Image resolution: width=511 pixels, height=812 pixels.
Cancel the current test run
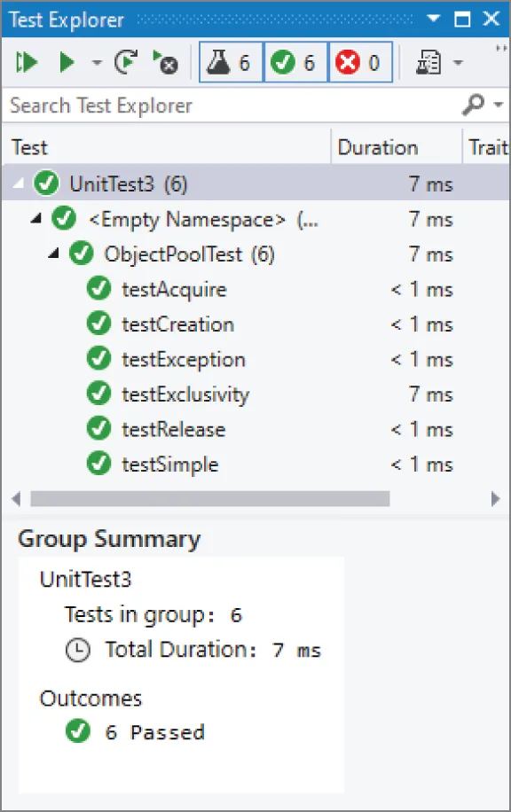tap(165, 62)
